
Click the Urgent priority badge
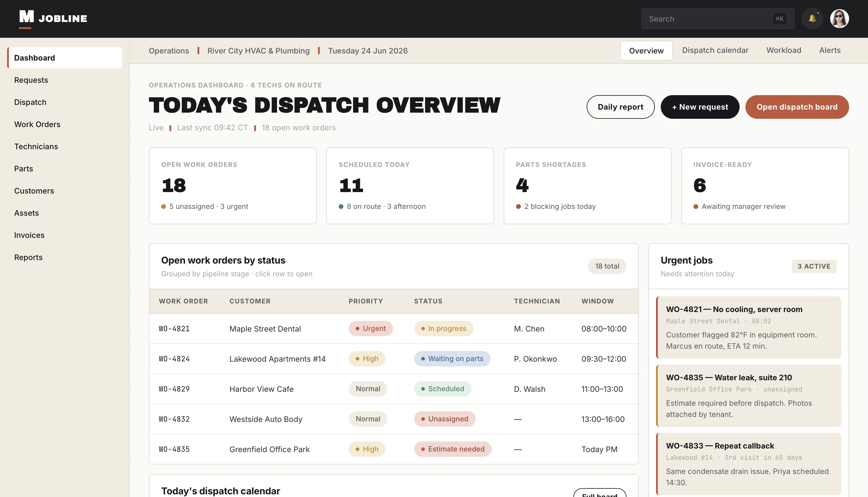click(371, 328)
